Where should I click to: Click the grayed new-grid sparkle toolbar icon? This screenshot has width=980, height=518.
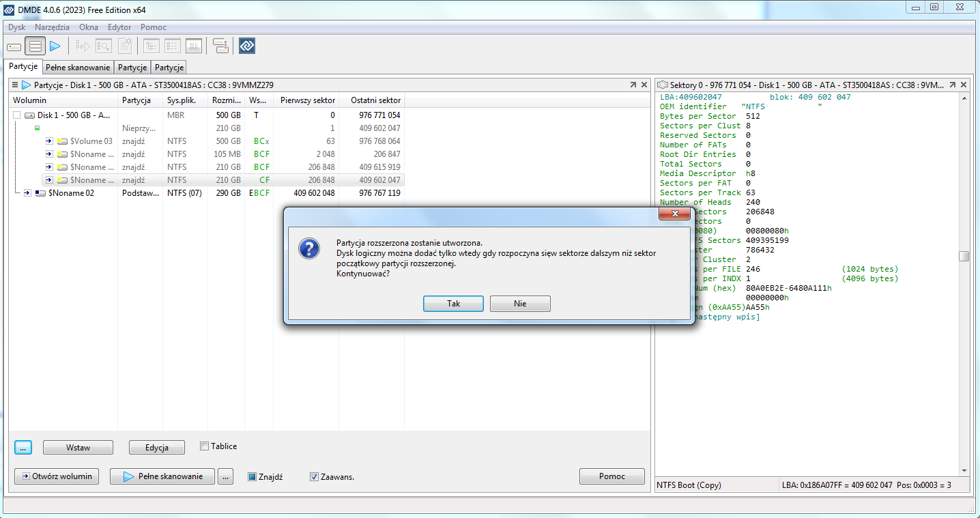tap(125, 46)
